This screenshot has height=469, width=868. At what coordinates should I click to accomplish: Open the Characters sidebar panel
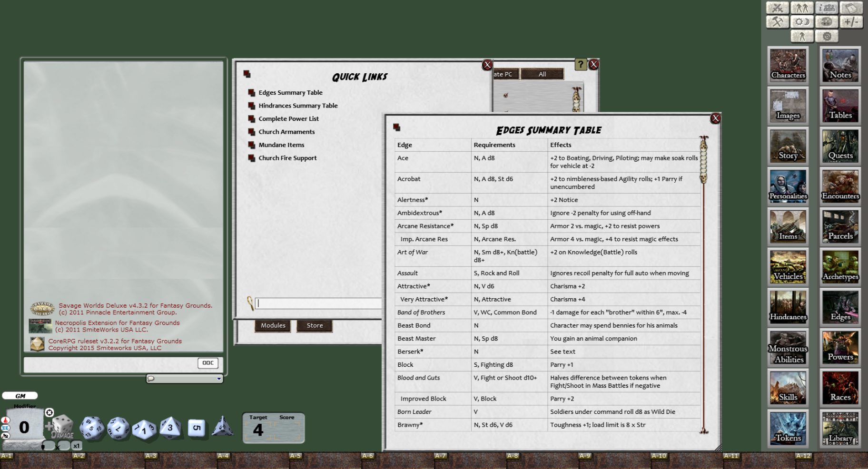point(788,65)
